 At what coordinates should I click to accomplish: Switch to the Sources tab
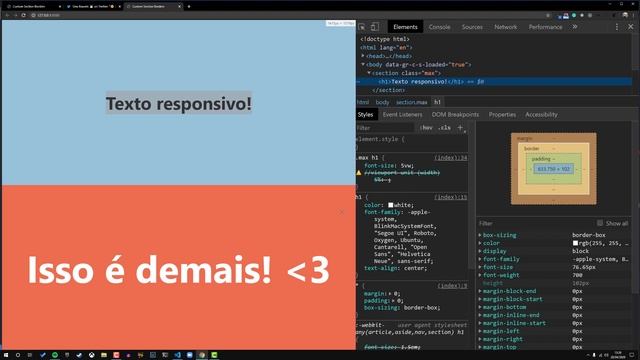(x=472, y=27)
